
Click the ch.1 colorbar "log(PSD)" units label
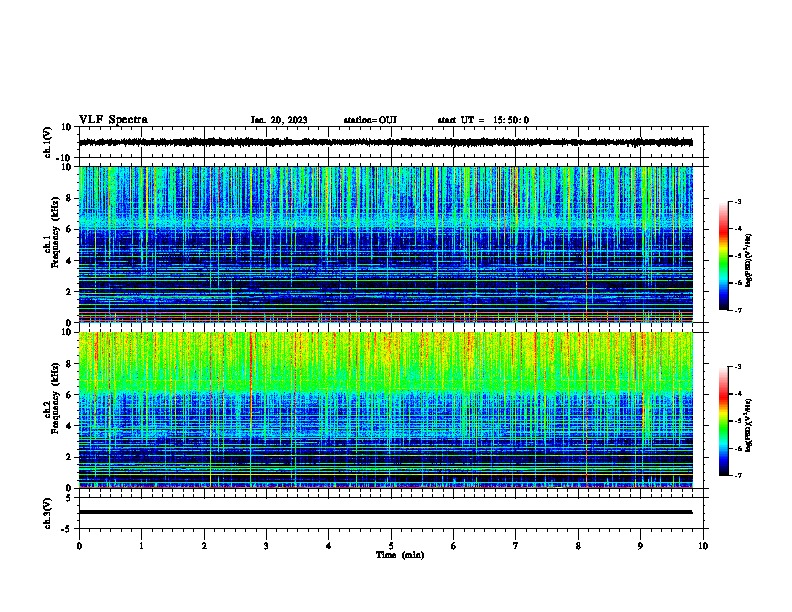tap(749, 261)
